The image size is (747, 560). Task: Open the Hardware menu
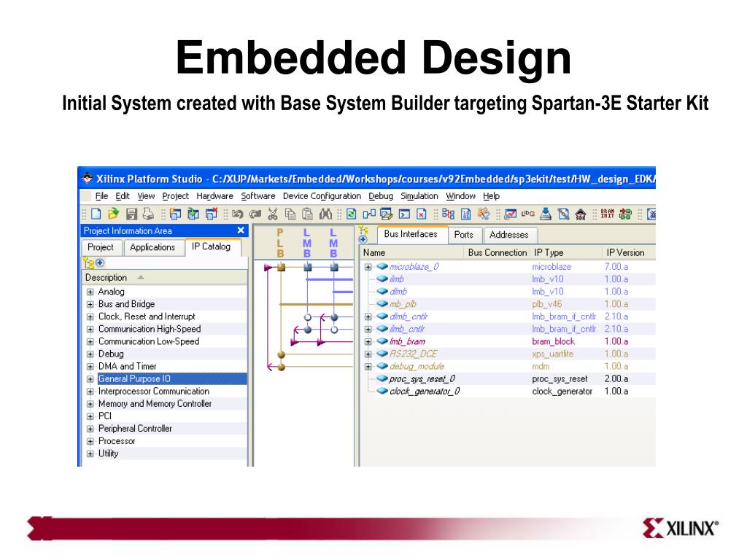(215, 195)
